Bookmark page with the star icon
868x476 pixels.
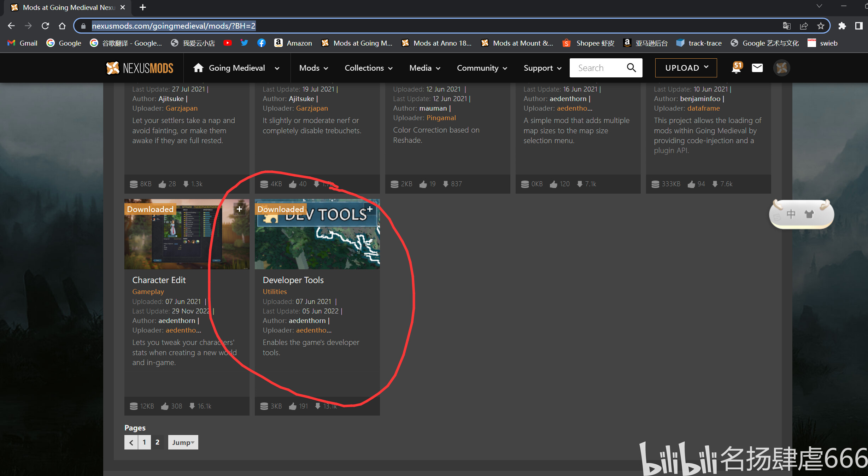[x=821, y=26]
